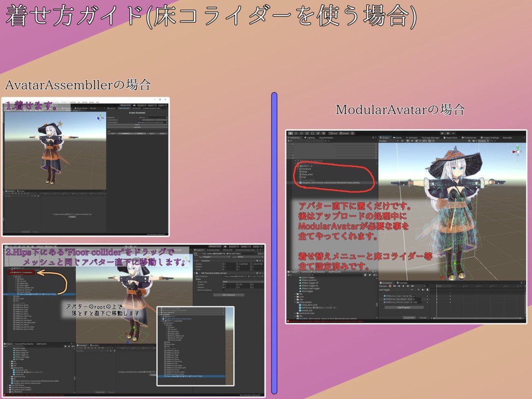The width and height of the screenshot is (532, 399).
Task: Toggle the Global handle rotation button
Action: tap(344, 134)
